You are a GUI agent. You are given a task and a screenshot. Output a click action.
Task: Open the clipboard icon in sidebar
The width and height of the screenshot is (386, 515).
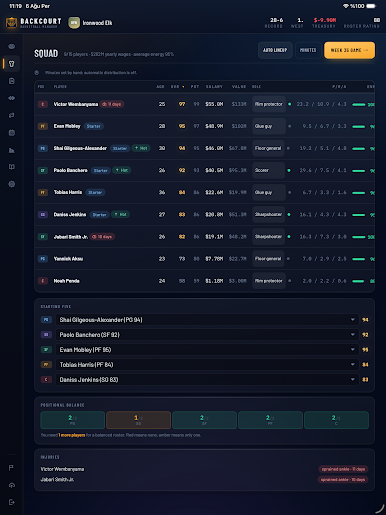coord(12,81)
